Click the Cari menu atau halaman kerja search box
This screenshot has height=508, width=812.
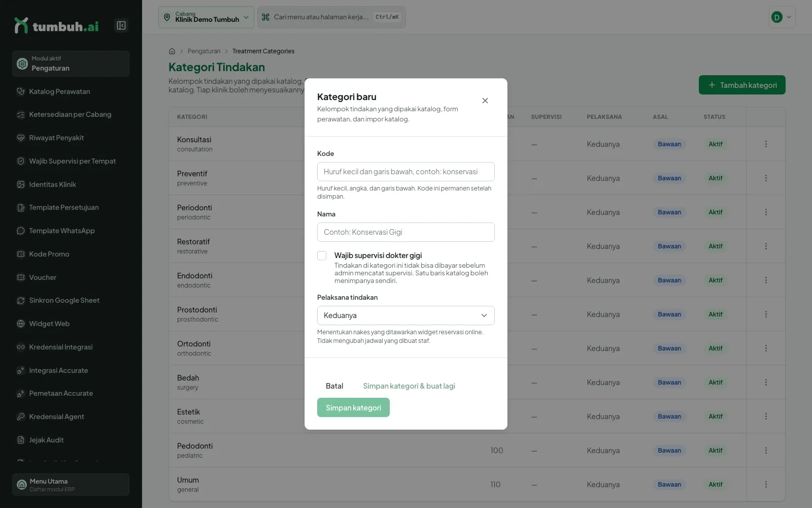pos(331,17)
